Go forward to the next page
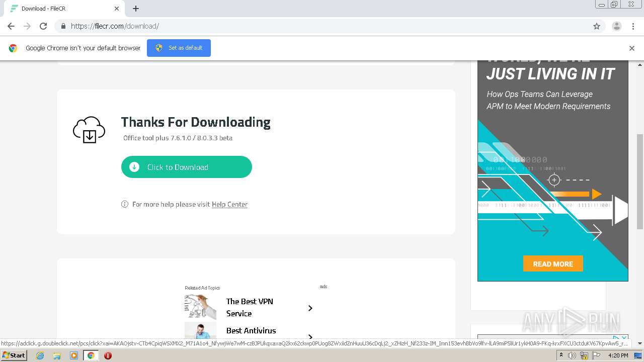The width and height of the screenshot is (644, 362). click(27, 26)
